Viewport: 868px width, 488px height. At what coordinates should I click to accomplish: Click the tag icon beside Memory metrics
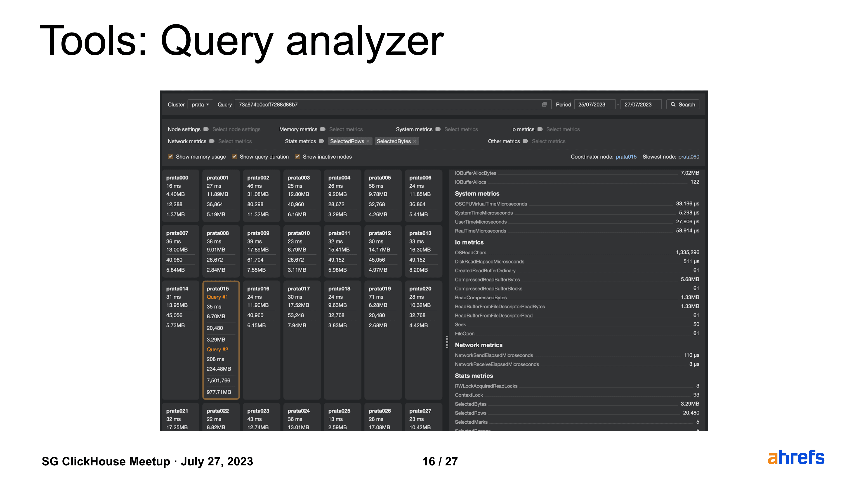(x=323, y=129)
